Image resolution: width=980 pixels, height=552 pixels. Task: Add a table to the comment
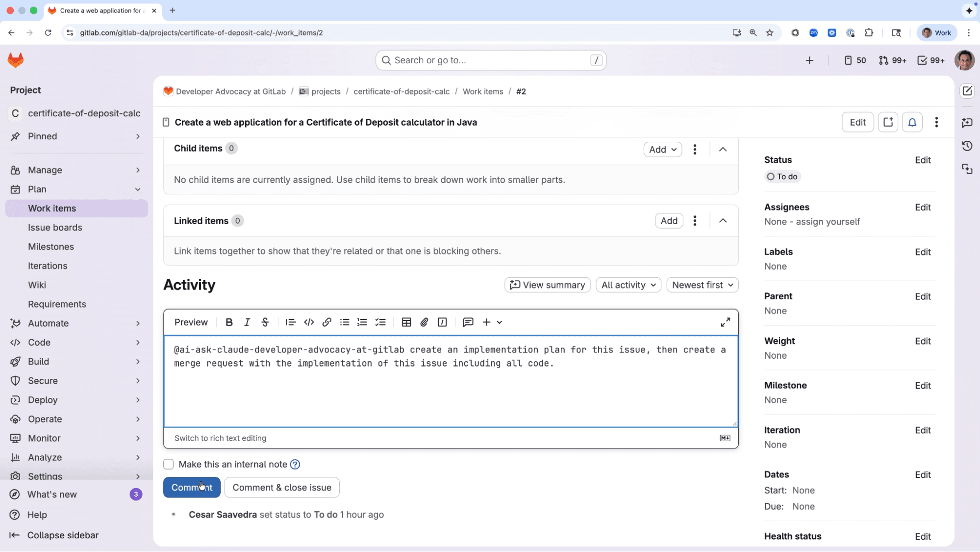[x=406, y=322]
